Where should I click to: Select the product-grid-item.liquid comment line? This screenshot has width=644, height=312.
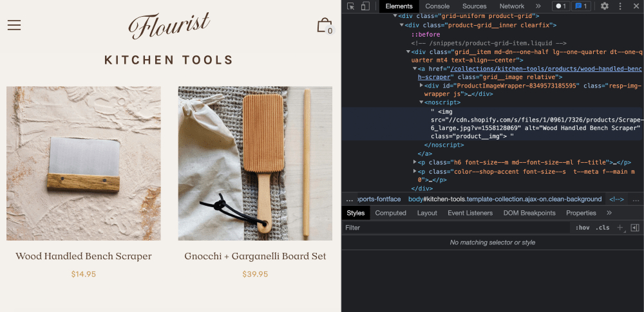point(489,43)
